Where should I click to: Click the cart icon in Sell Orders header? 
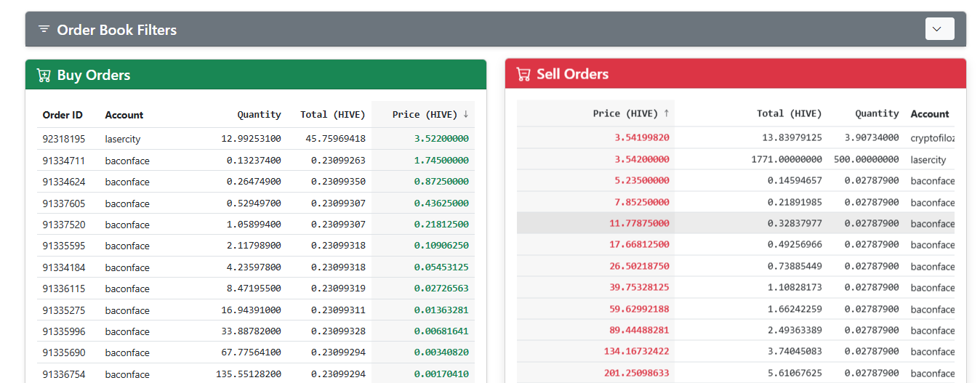(x=523, y=74)
